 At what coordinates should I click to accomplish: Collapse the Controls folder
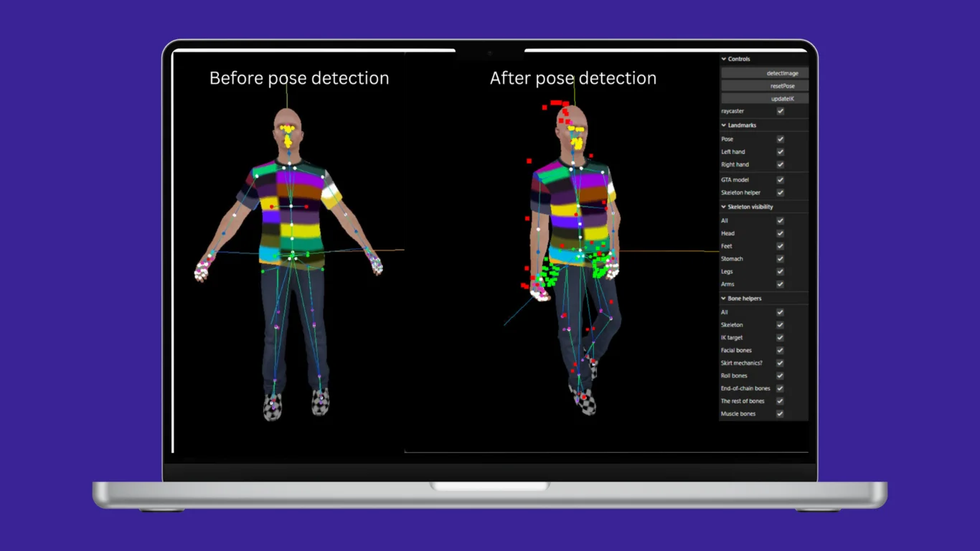[x=733, y=59]
